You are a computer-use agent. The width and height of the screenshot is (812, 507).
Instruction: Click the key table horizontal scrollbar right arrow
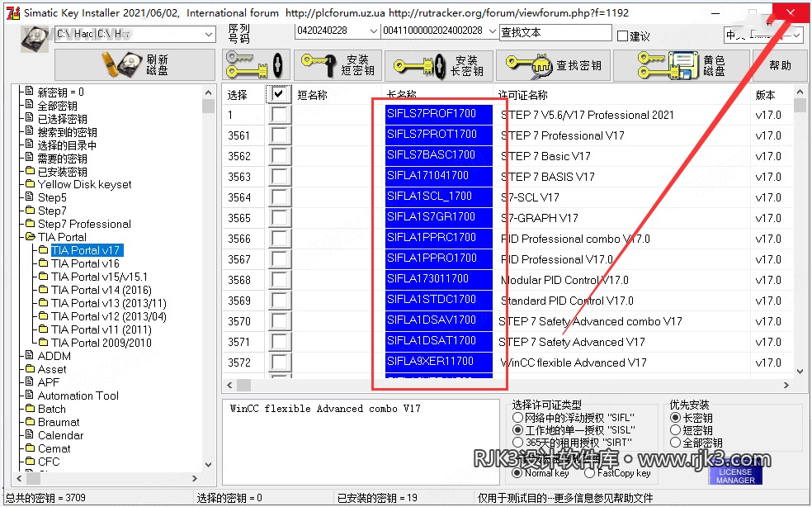click(x=786, y=385)
